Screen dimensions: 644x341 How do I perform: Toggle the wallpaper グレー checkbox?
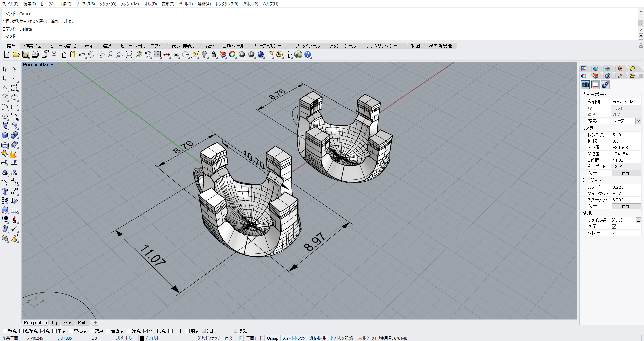(x=614, y=233)
